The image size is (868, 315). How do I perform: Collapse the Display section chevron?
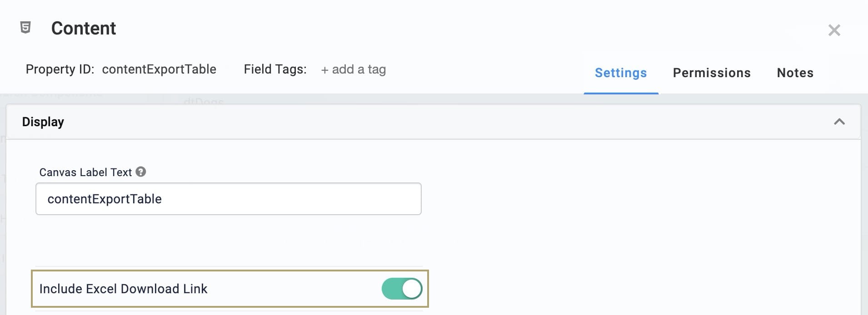[839, 122]
